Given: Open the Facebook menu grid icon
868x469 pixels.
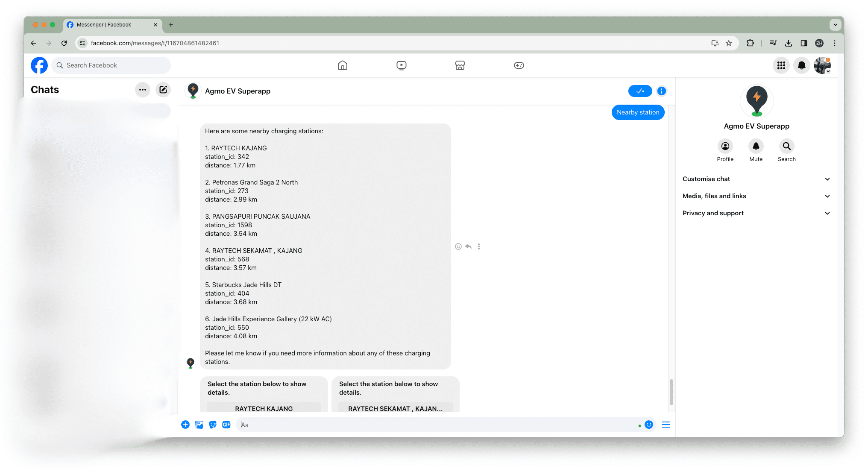Looking at the screenshot, I should pos(781,65).
